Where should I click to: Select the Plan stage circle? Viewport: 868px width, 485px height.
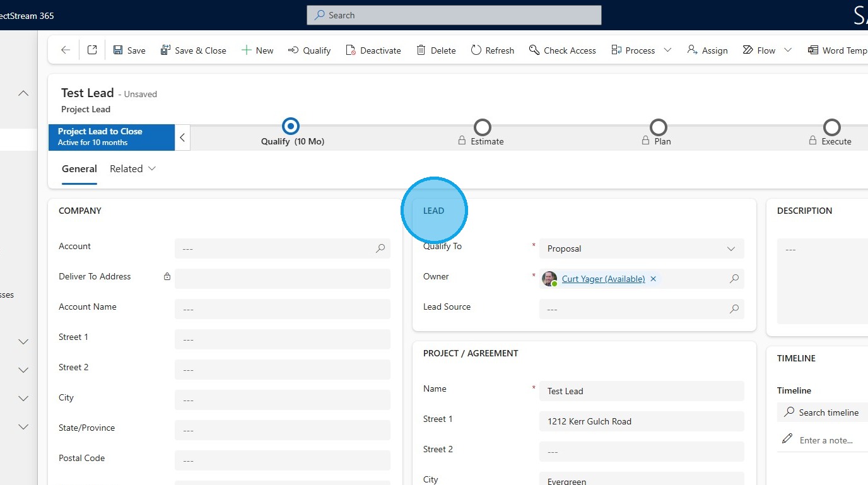pos(659,127)
